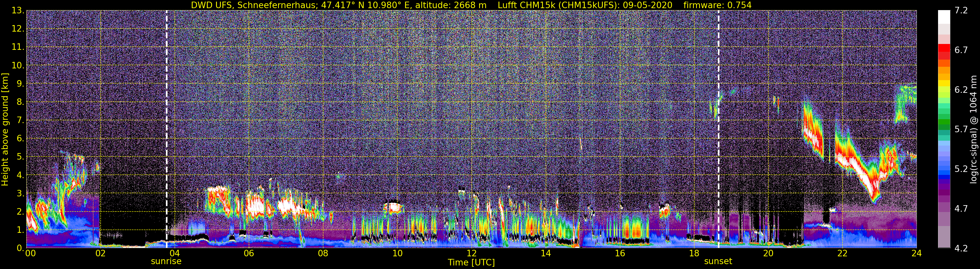Click the '18' time axis tick label

(x=694, y=253)
